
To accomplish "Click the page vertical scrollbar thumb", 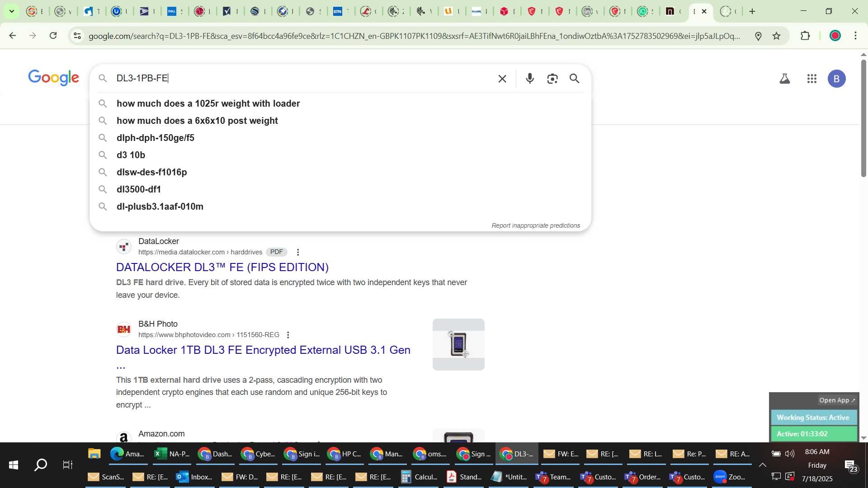I will point(863,117).
